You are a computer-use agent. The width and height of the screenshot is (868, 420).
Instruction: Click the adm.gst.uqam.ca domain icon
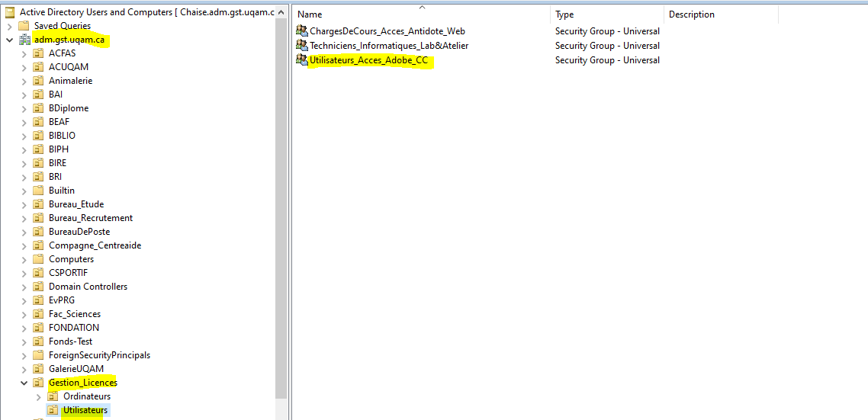pyautogui.click(x=24, y=40)
